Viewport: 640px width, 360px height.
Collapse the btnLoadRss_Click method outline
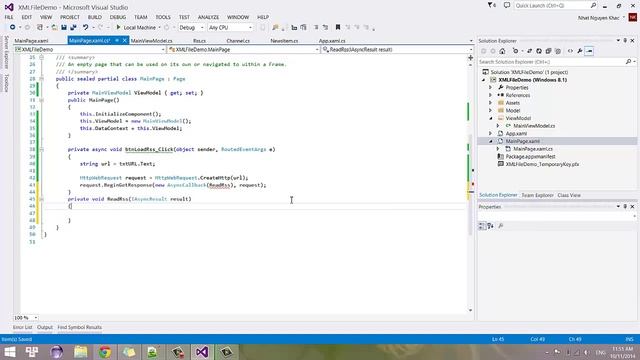(41, 149)
